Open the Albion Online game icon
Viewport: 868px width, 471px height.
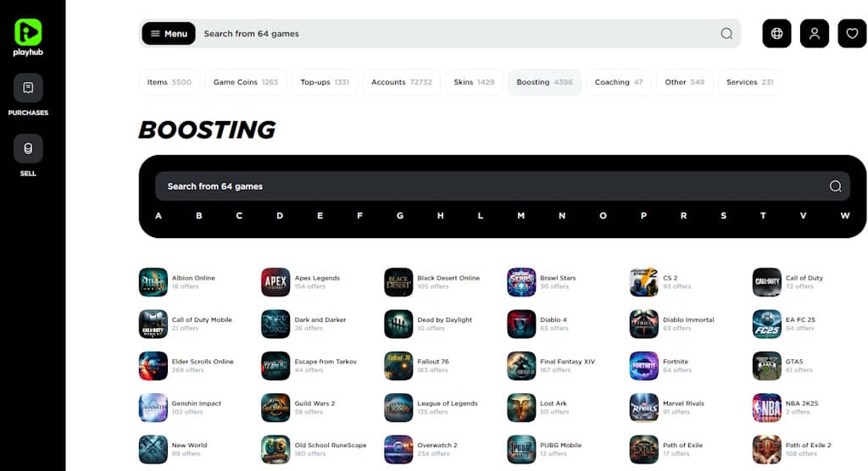point(153,282)
